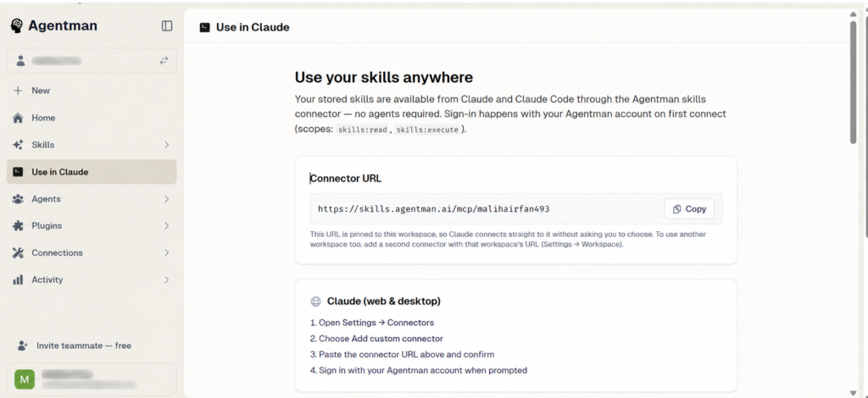This screenshot has height=398, width=868.
Task: Click the green M avatar
Action: pyautogui.click(x=25, y=379)
